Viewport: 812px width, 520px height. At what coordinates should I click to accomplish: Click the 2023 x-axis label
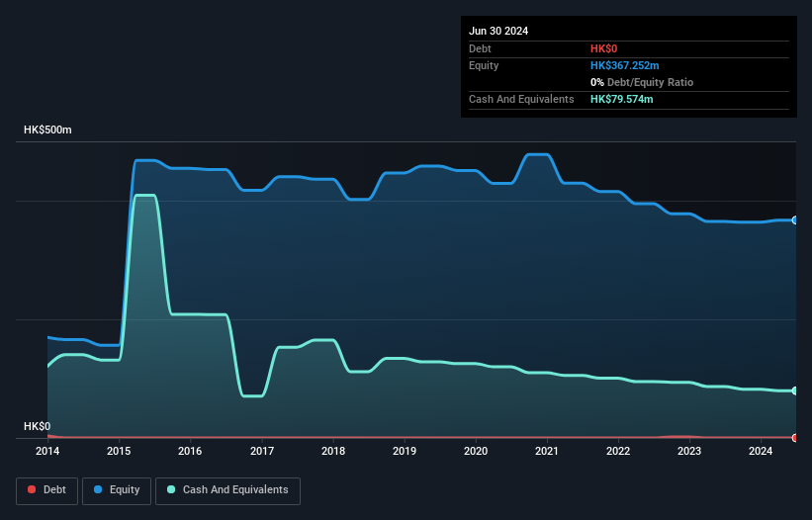689,451
